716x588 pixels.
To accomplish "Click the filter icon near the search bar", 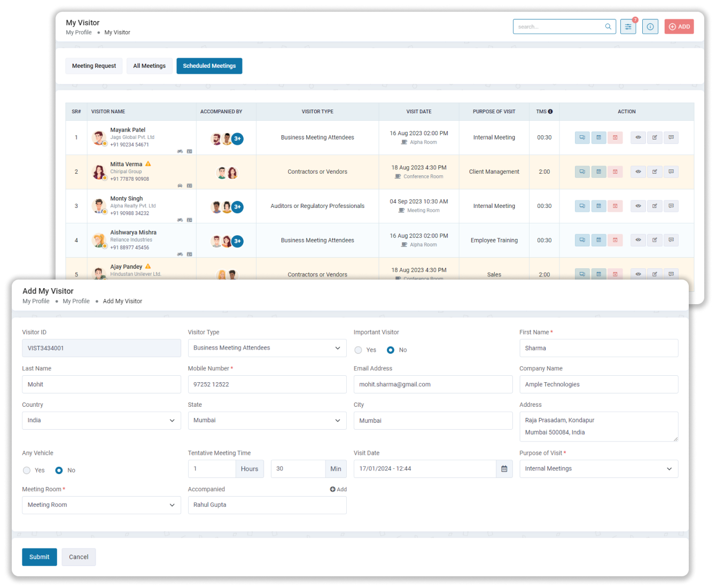I will coord(628,26).
